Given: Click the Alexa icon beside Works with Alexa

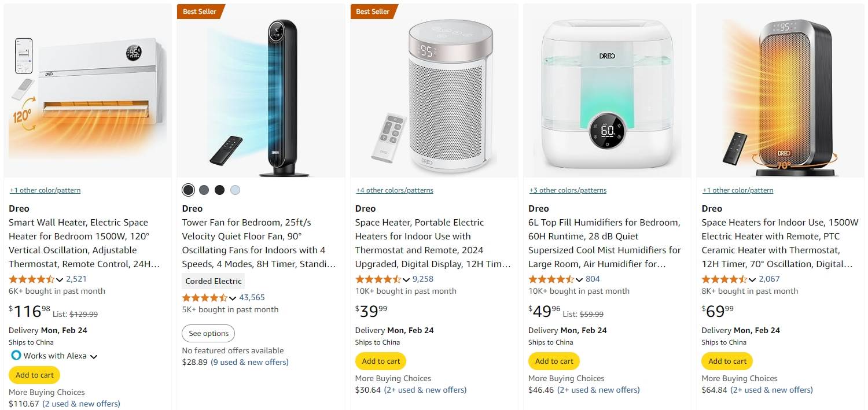Looking at the screenshot, I should tap(16, 356).
